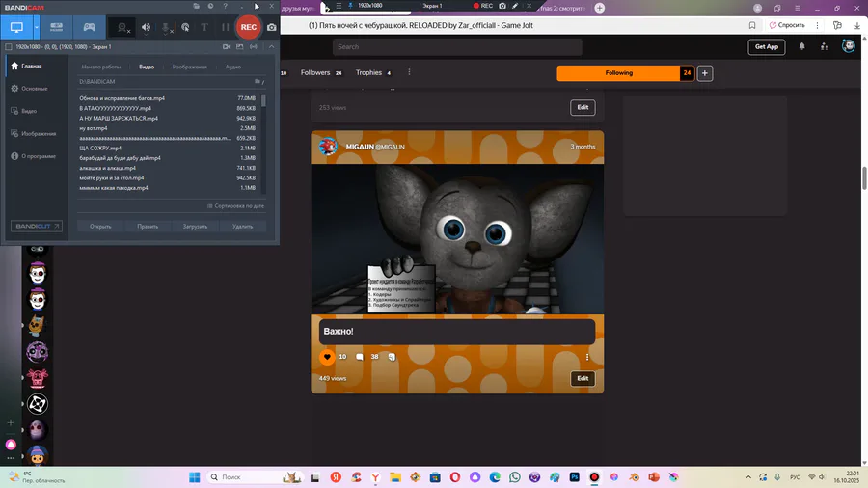Open the scheduled recording clock icon in Bandicam

point(210,6)
